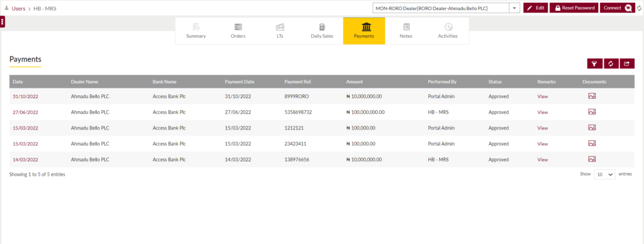This screenshot has height=244, width=644.
Task: Open the Daily Sales tab
Action: click(322, 31)
